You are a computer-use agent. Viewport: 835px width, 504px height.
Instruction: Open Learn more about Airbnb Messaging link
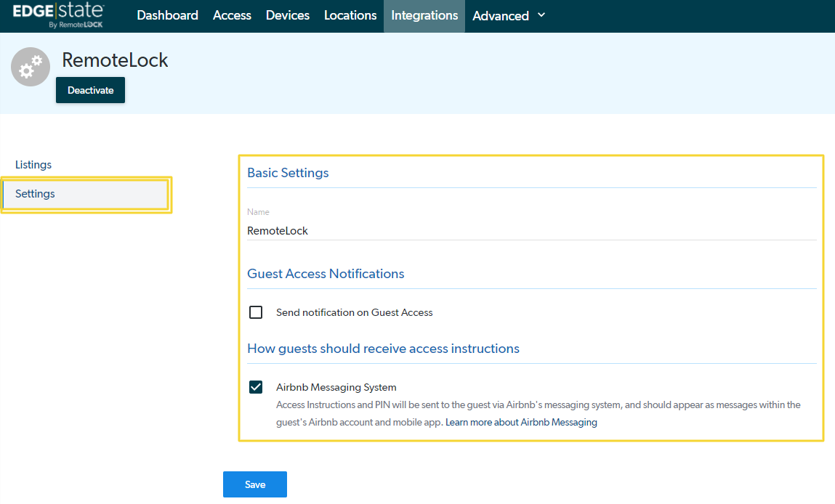(x=521, y=422)
